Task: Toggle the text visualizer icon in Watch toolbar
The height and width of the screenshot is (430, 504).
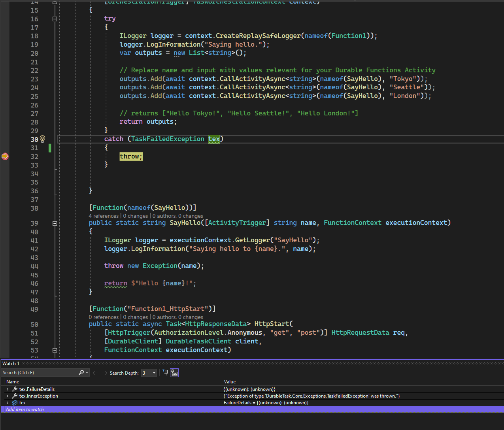Action: pos(174,372)
